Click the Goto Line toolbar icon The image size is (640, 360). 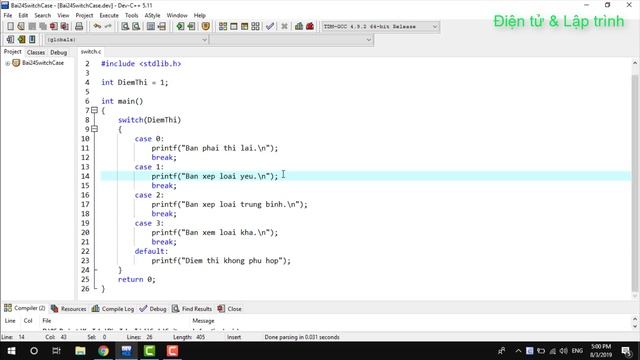pos(162,27)
